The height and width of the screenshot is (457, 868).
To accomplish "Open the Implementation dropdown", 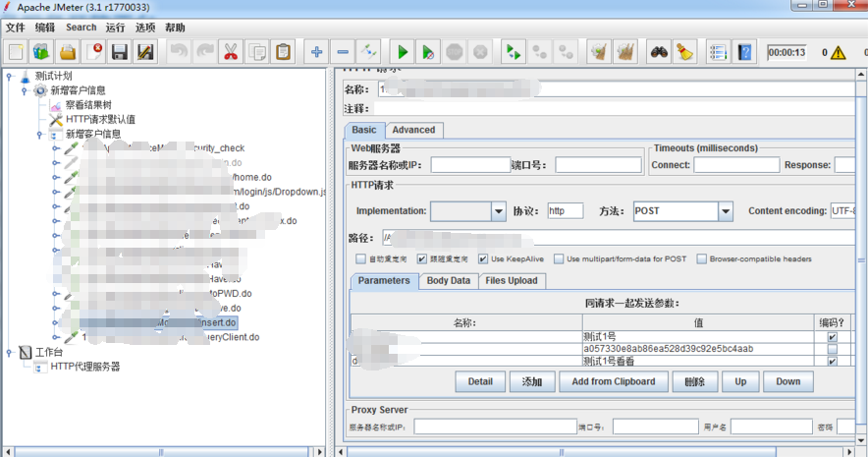I will [498, 211].
